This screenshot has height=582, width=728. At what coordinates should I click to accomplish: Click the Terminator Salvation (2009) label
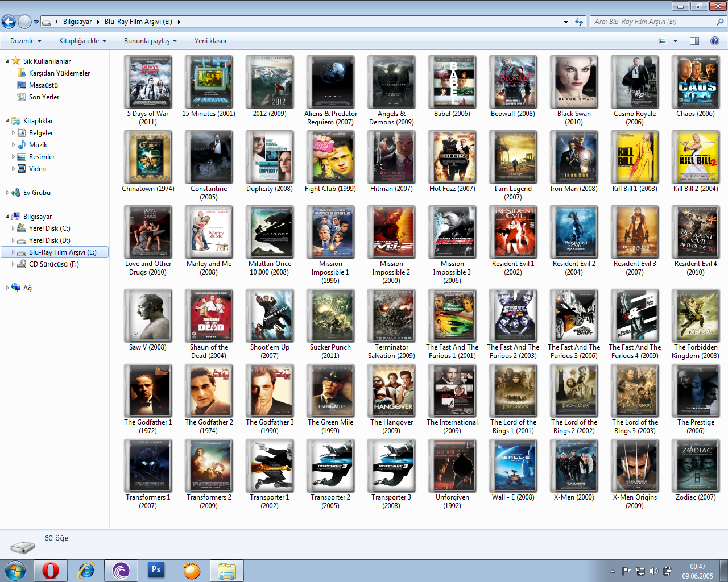click(x=391, y=351)
